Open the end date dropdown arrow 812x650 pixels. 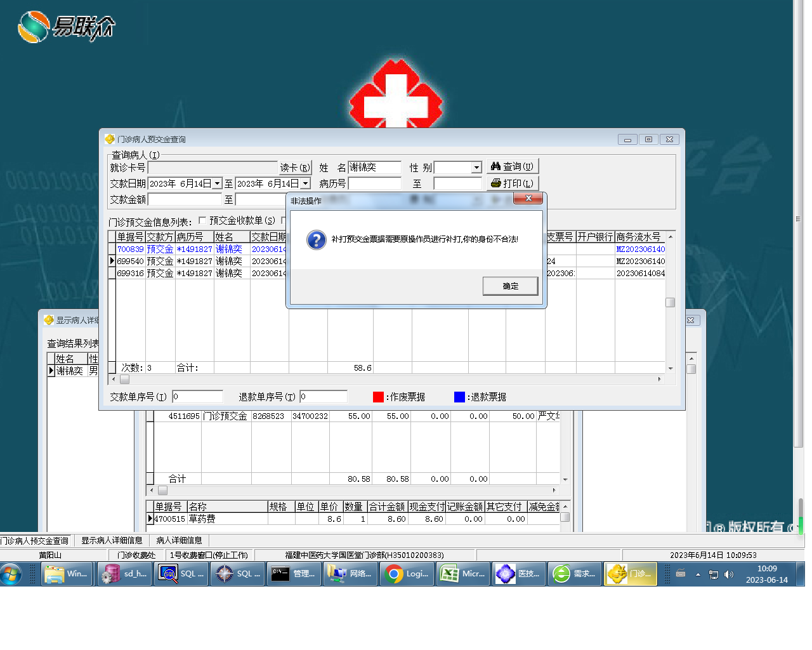[x=305, y=183]
